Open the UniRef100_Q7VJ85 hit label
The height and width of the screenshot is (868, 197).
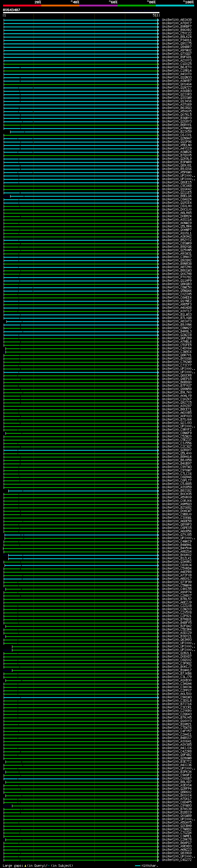click(x=176, y=535)
